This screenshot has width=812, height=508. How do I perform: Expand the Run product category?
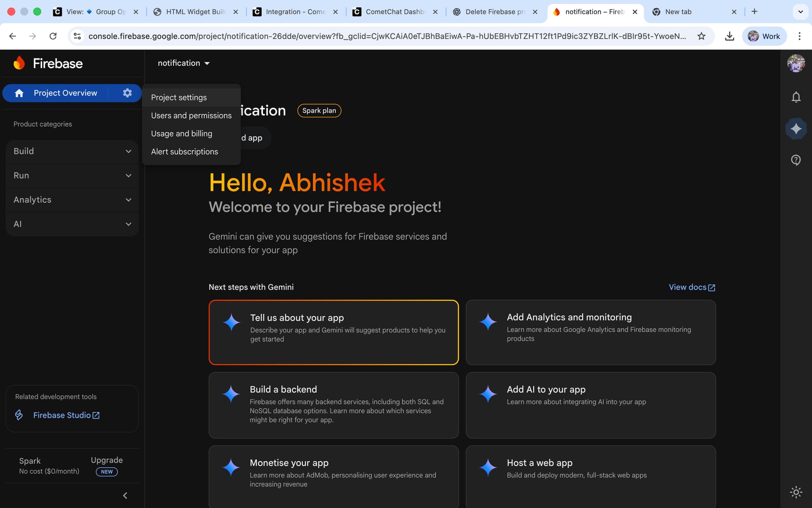click(72, 175)
